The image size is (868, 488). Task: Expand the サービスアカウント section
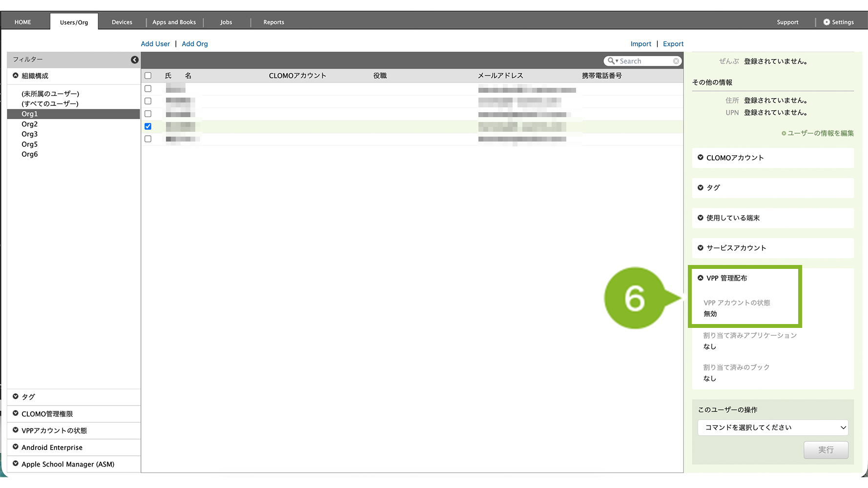click(701, 248)
